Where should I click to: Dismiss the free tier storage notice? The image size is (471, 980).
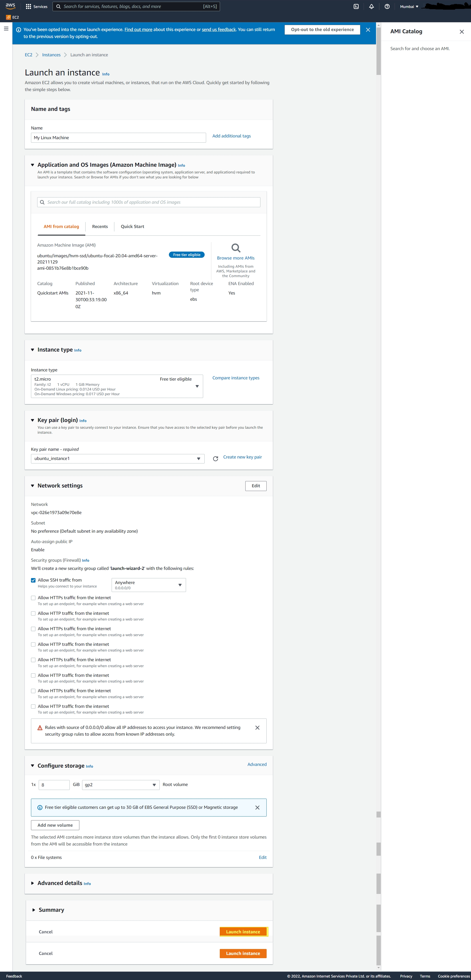click(x=257, y=808)
